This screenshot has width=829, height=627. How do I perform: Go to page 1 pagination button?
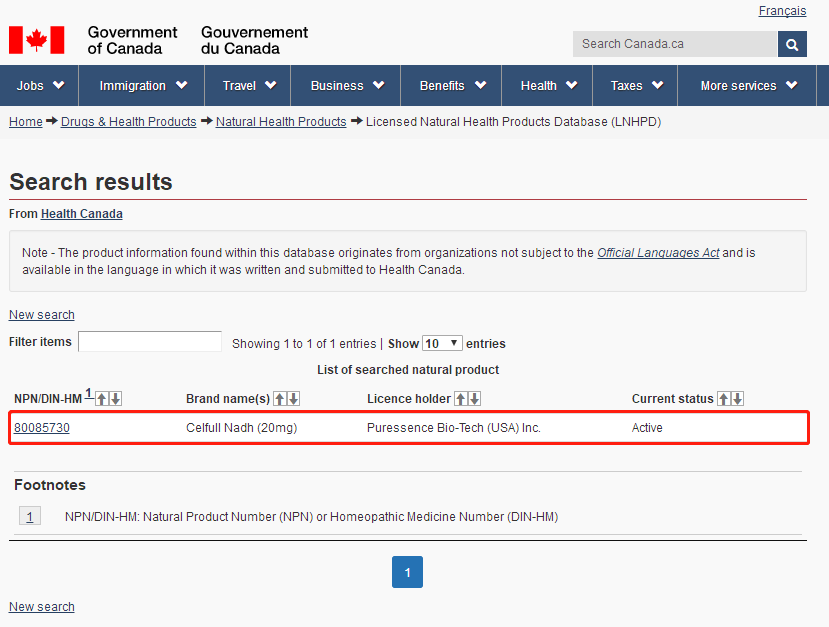[x=407, y=572]
